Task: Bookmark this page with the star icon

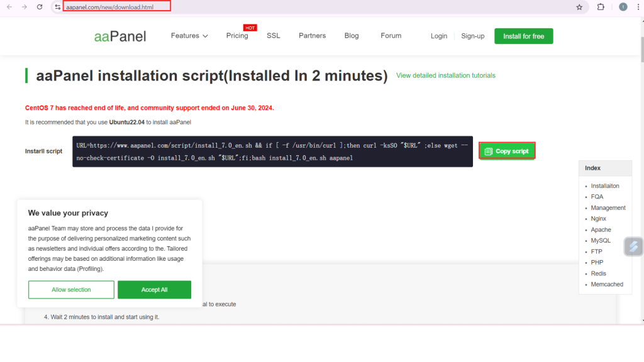Action: click(x=579, y=7)
